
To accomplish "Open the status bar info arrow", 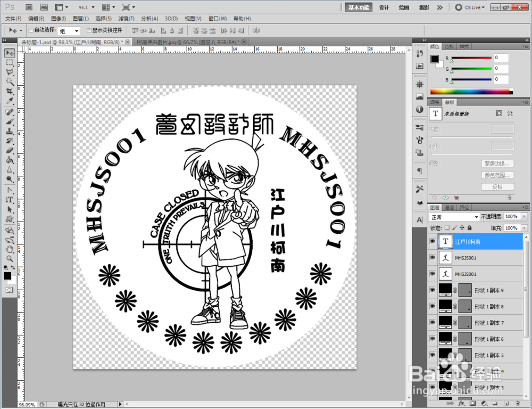I will pyautogui.click(x=120, y=404).
